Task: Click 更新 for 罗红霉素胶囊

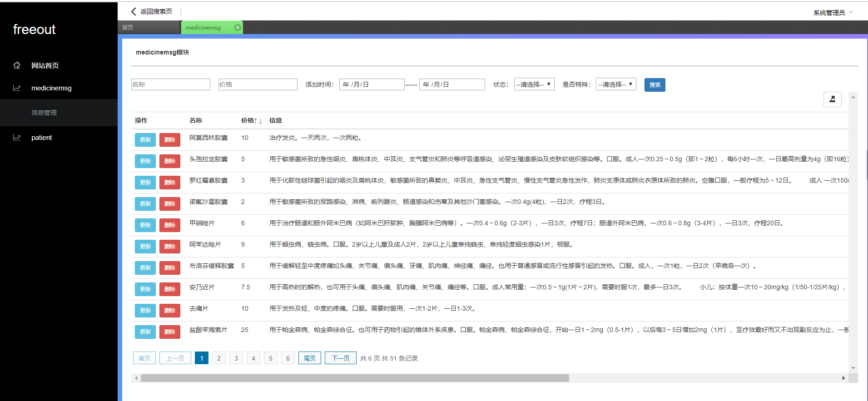Action: pos(145,183)
